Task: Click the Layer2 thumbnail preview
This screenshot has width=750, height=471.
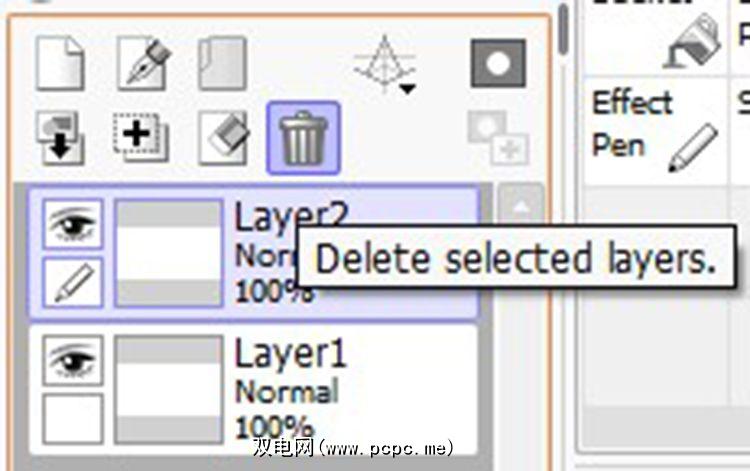Action: [169, 253]
